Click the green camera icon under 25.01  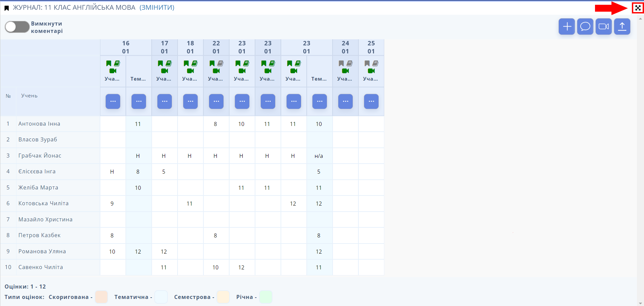pos(371,71)
